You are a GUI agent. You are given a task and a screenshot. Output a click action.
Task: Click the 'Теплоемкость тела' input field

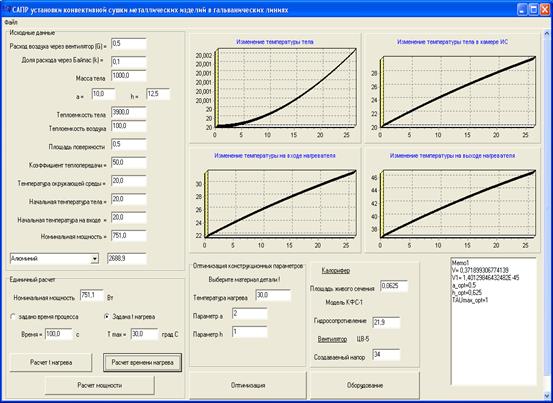tap(129, 113)
